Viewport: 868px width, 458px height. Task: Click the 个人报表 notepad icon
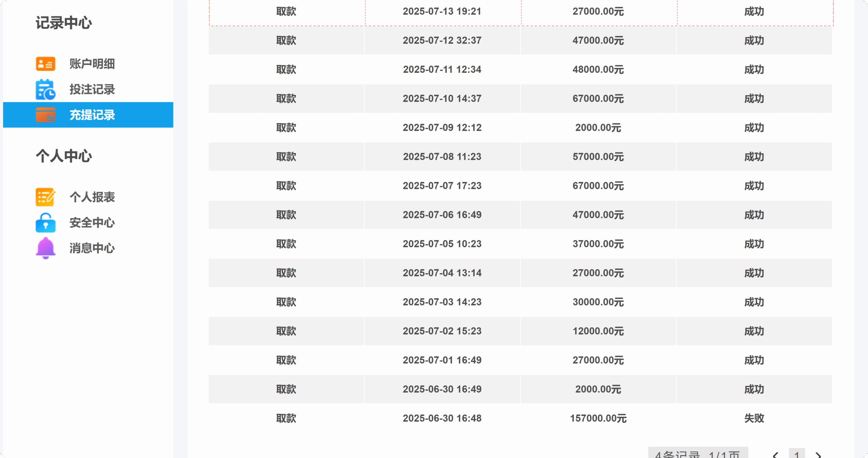45,197
